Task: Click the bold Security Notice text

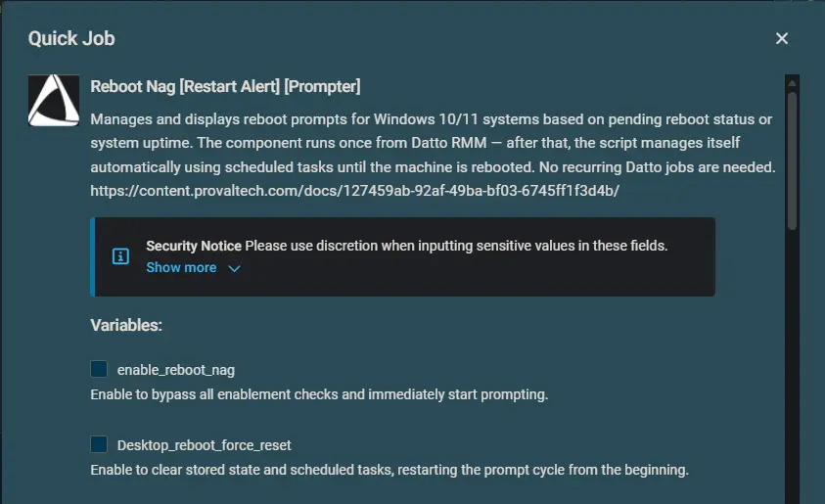Action: (194, 246)
